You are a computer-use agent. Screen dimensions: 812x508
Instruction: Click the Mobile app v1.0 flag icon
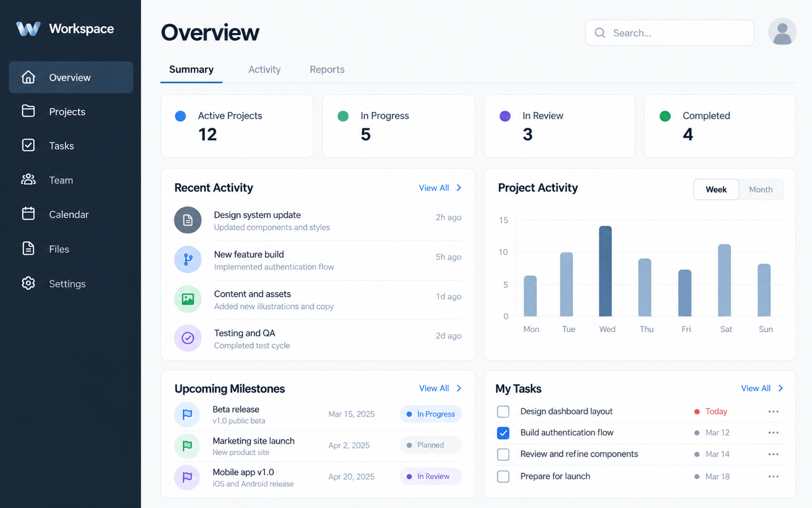coord(187,478)
